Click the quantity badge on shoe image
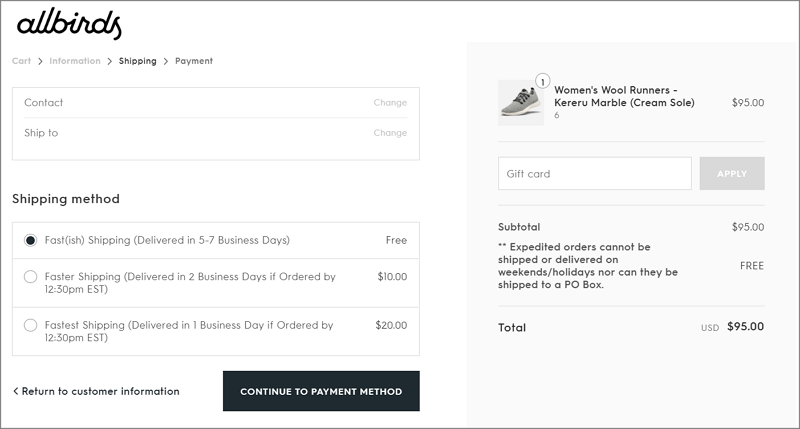The height and width of the screenshot is (429, 800). [x=543, y=82]
